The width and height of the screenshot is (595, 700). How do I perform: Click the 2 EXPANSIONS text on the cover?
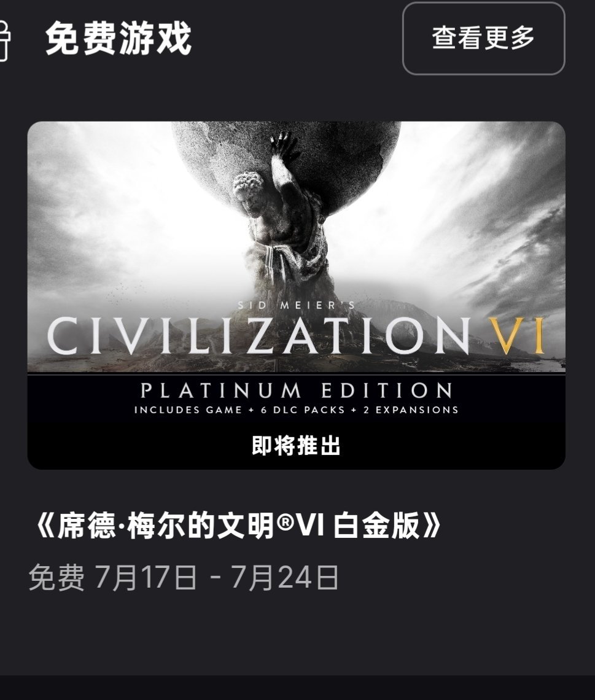point(411,410)
